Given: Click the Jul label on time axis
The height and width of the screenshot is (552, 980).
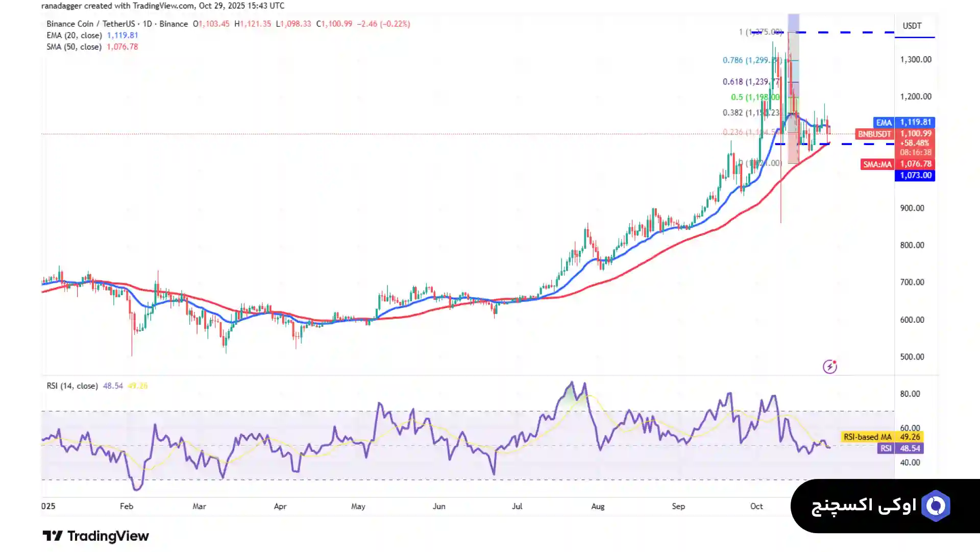Looking at the screenshot, I should 517,506.
